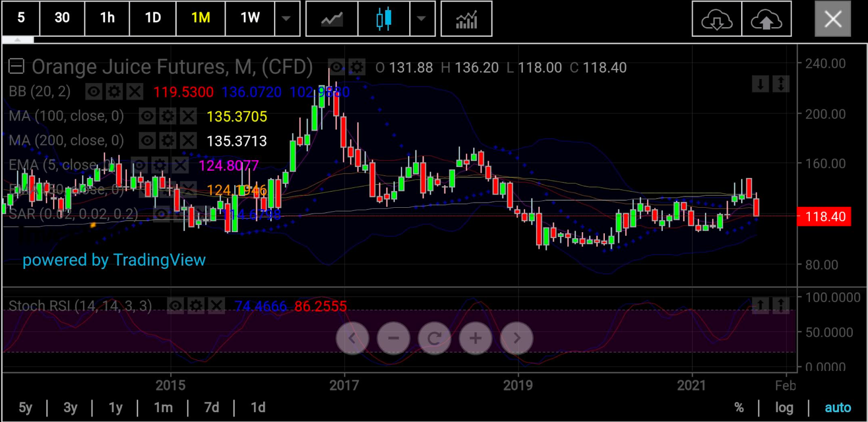The width and height of the screenshot is (868, 422).
Task: Remove the MA (200, close, 0) indicator
Action: point(188,140)
